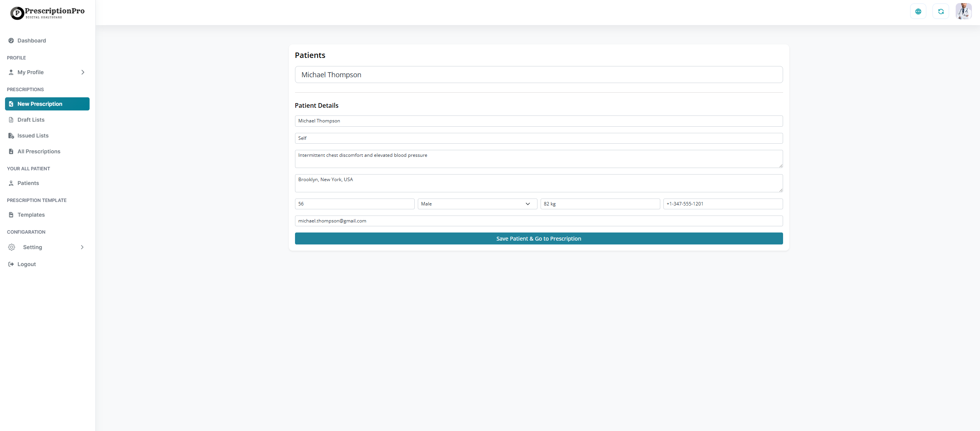Image resolution: width=980 pixels, height=431 pixels.
Task: Select the weight field showing 82 kg
Action: (600, 204)
